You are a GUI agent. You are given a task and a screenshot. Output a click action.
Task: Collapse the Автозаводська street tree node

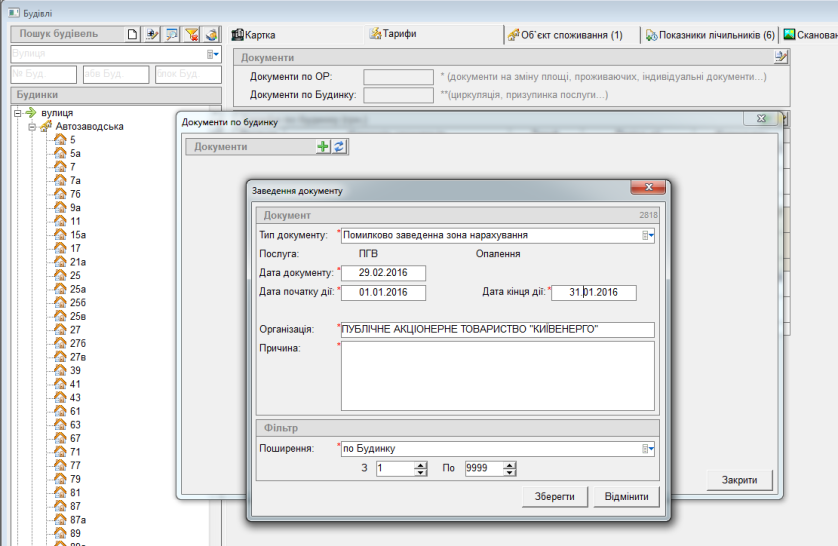point(32,127)
